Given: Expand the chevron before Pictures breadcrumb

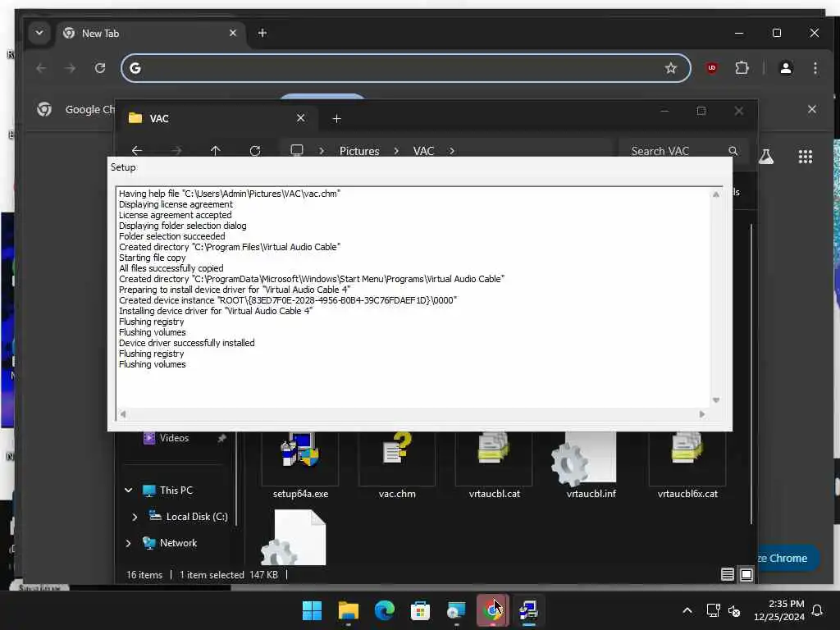Looking at the screenshot, I should click(322, 151).
